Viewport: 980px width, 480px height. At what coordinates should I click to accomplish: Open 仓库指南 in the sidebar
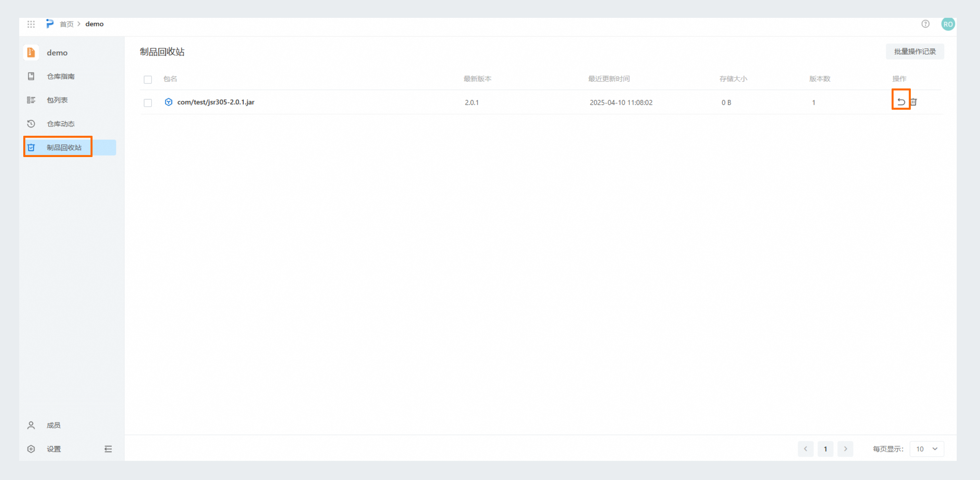(61, 76)
